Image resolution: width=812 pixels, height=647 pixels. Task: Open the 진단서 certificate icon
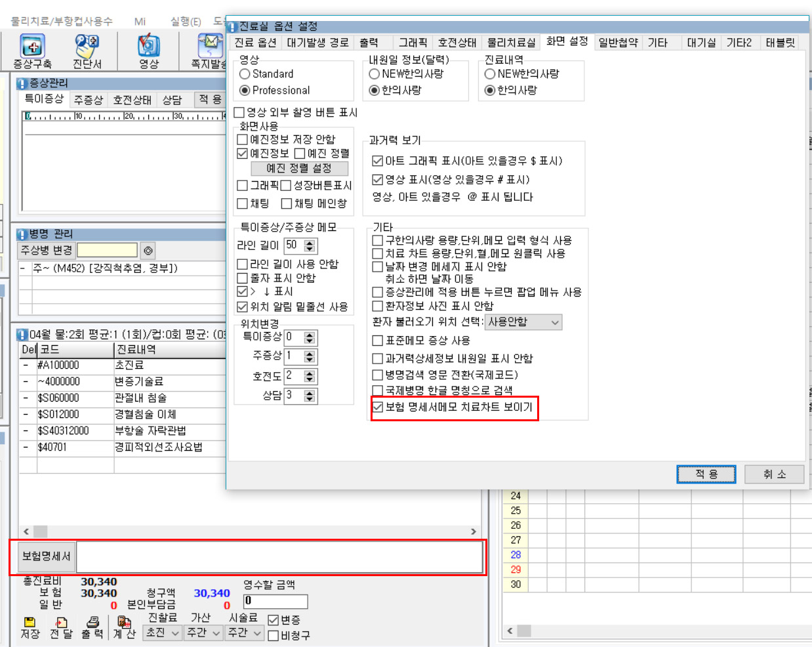(x=87, y=47)
